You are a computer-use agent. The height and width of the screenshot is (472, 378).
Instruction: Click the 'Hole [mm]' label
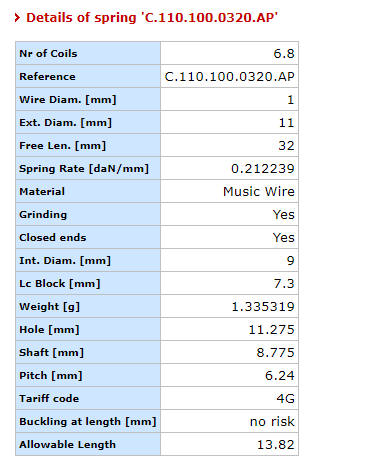coord(49,330)
